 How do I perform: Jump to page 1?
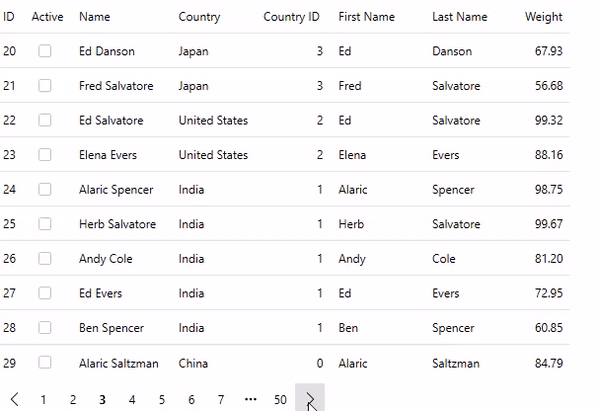tap(43, 399)
